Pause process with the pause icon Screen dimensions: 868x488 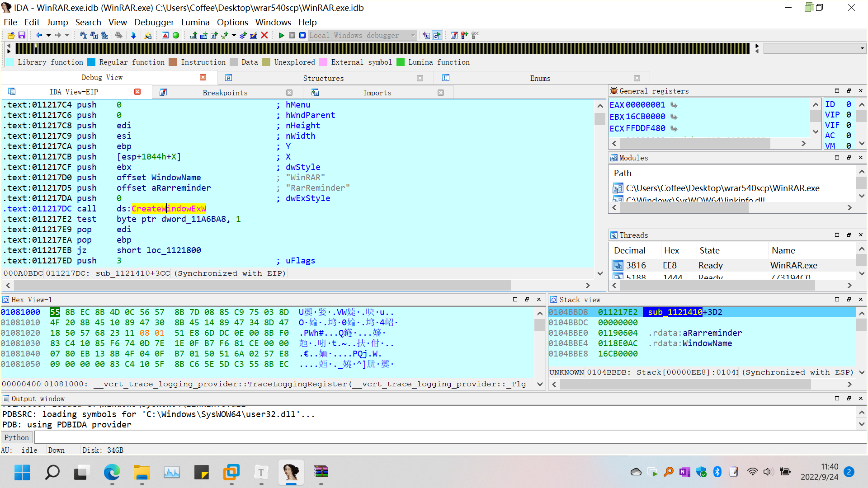292,35
